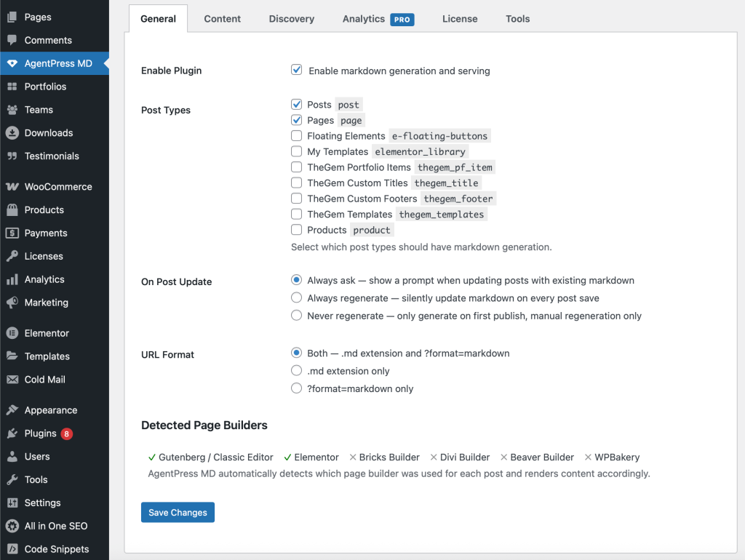
Task: Click the Templates folder icon
Action: [x=12, y=356]
